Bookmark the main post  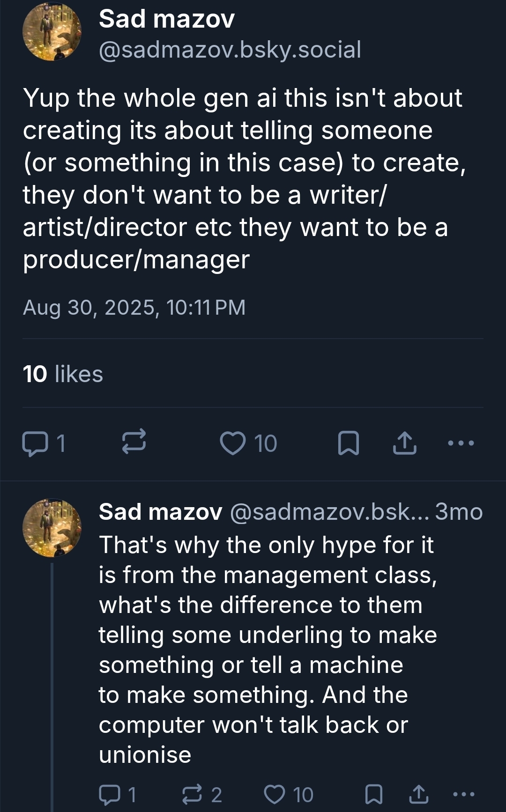(x=348, y=443)
